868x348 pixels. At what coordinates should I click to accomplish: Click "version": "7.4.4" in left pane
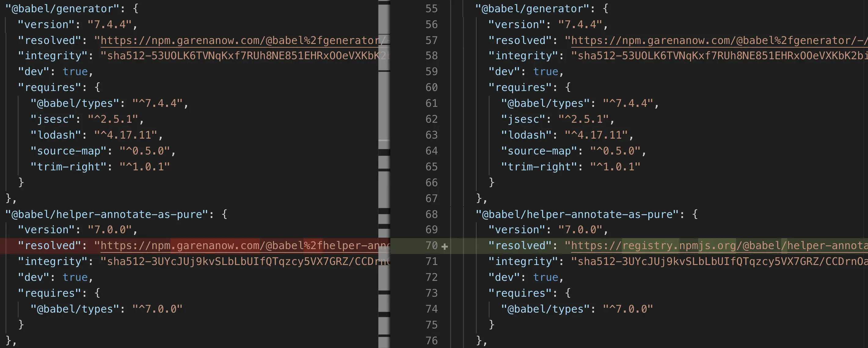pos(75,24)
